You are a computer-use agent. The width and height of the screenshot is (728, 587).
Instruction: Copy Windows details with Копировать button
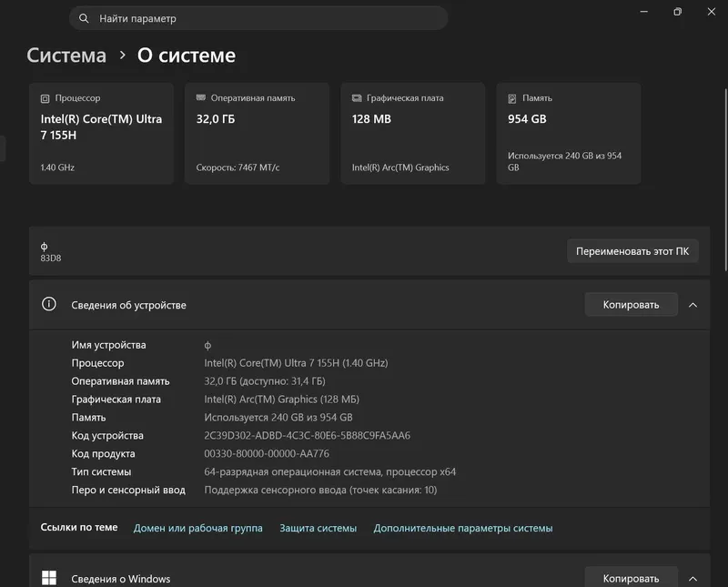[x=631, y=578]
